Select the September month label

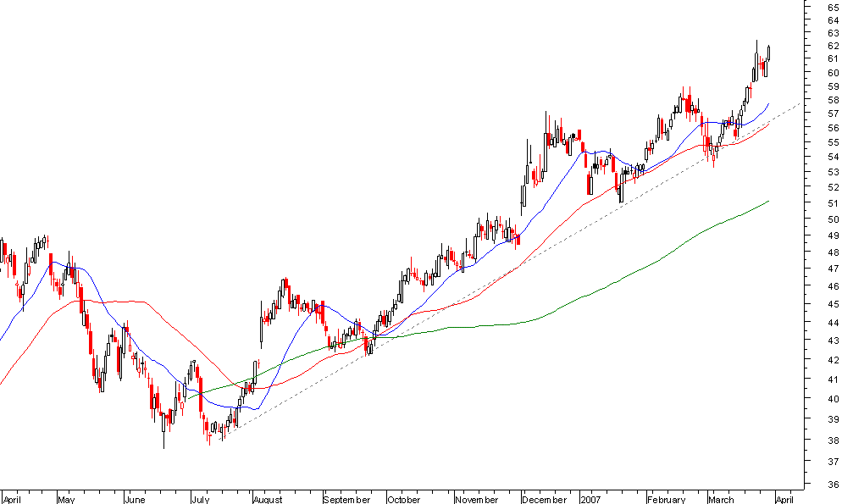347,499
